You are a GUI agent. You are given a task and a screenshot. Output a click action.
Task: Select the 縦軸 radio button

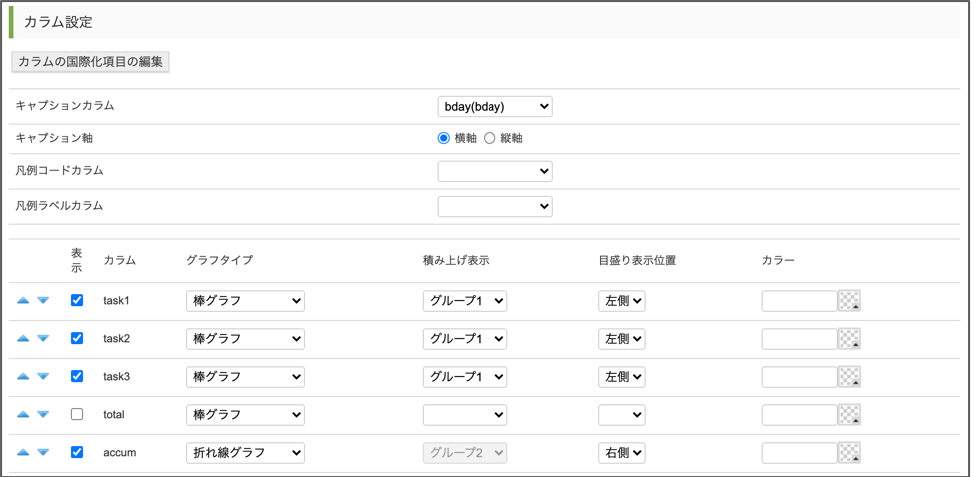[490, 138]
